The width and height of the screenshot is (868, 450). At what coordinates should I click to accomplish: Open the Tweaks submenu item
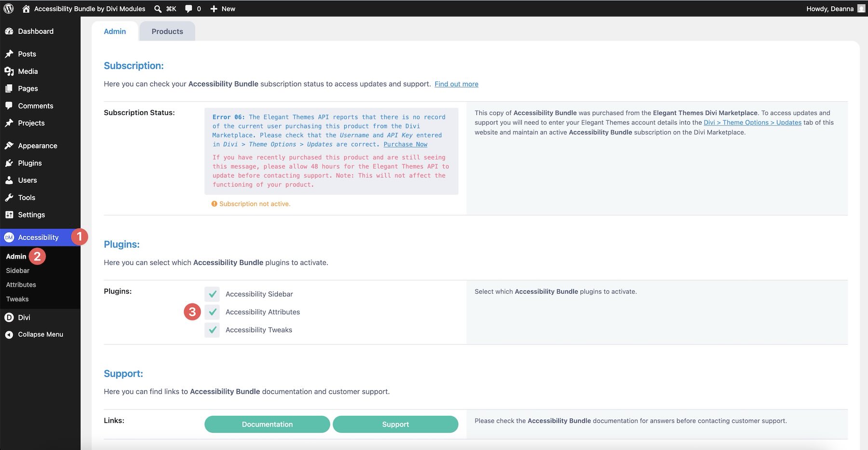pos(17,299)
